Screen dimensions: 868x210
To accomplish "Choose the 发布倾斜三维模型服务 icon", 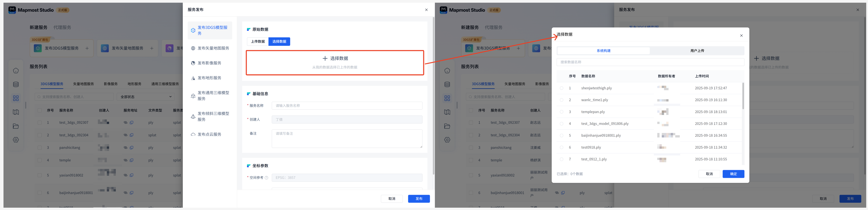I will (x=193, y=117).
